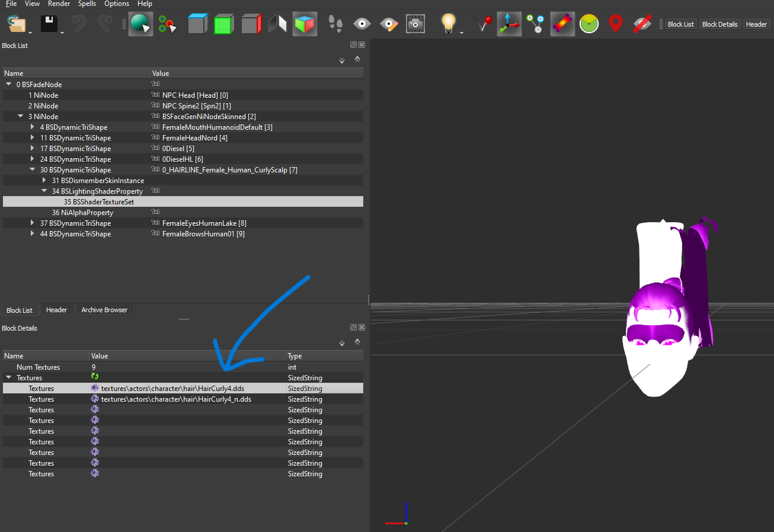This screenshot has width=774, height=532.
Task: Click the eye-with-pencil Save User View icon
Action: click(389, 24)
